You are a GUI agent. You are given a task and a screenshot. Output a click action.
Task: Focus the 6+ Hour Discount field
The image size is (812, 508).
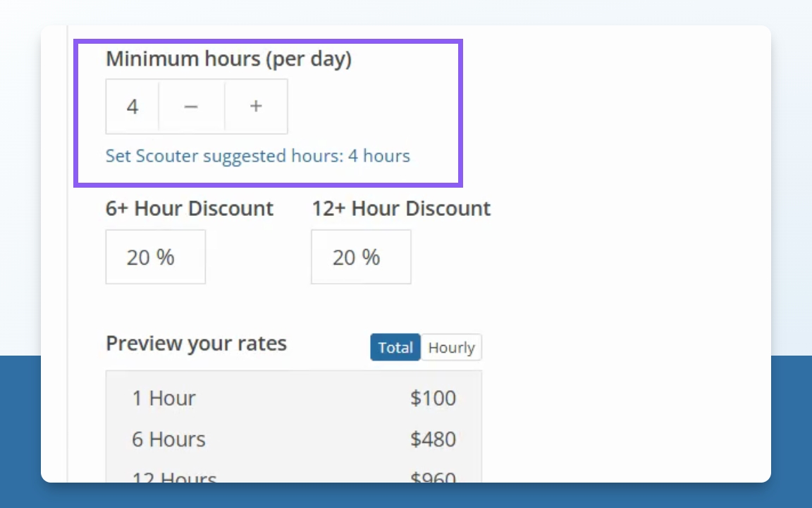tap(155, 258)
